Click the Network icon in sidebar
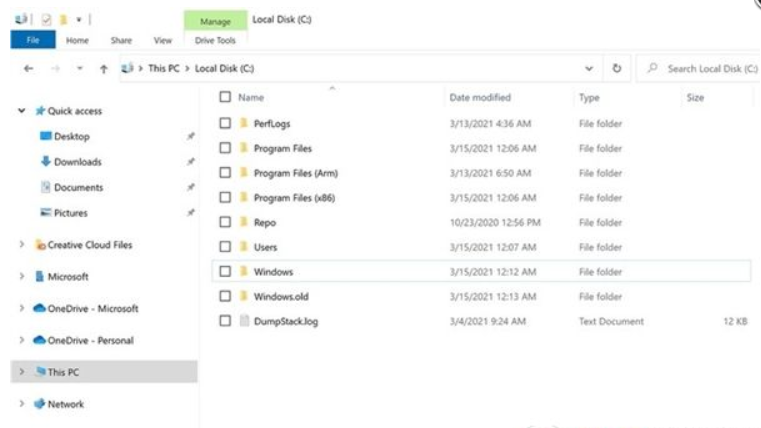 pyautogui.click(x=40, y=404)
